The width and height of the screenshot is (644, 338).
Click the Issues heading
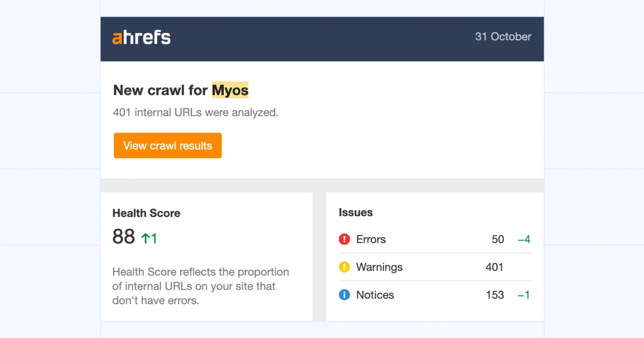click(356, 212)
